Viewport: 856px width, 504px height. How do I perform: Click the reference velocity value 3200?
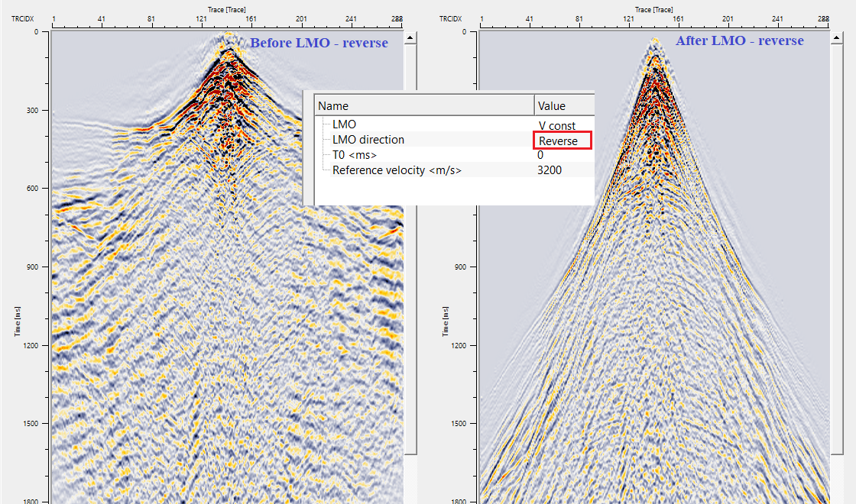point(550,170)
